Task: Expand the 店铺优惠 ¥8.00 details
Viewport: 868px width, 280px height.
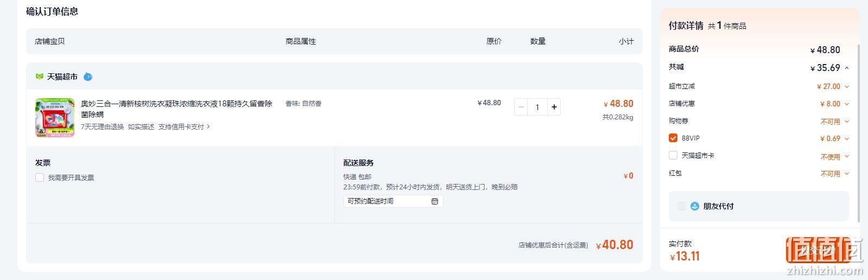Action: pos(847,104)
